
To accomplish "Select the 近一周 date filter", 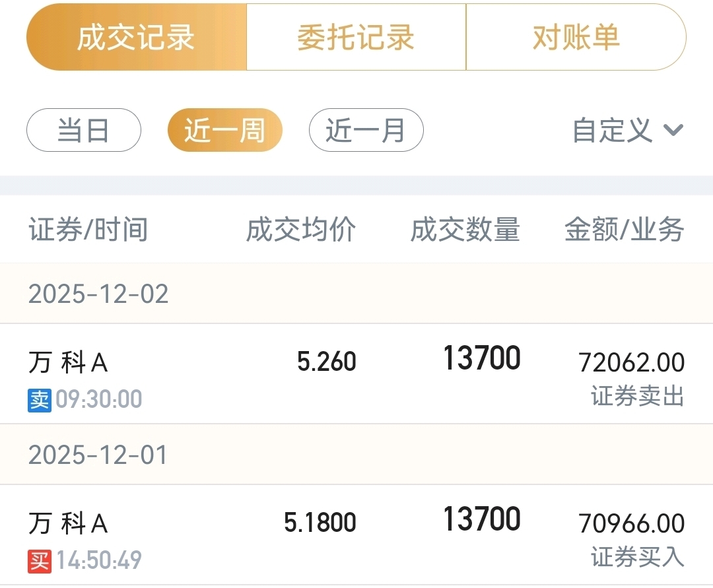I will click(224, 130).
